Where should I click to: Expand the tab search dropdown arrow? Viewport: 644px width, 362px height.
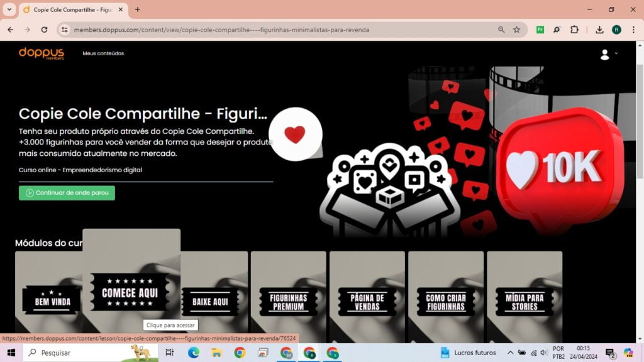[9, 9]
